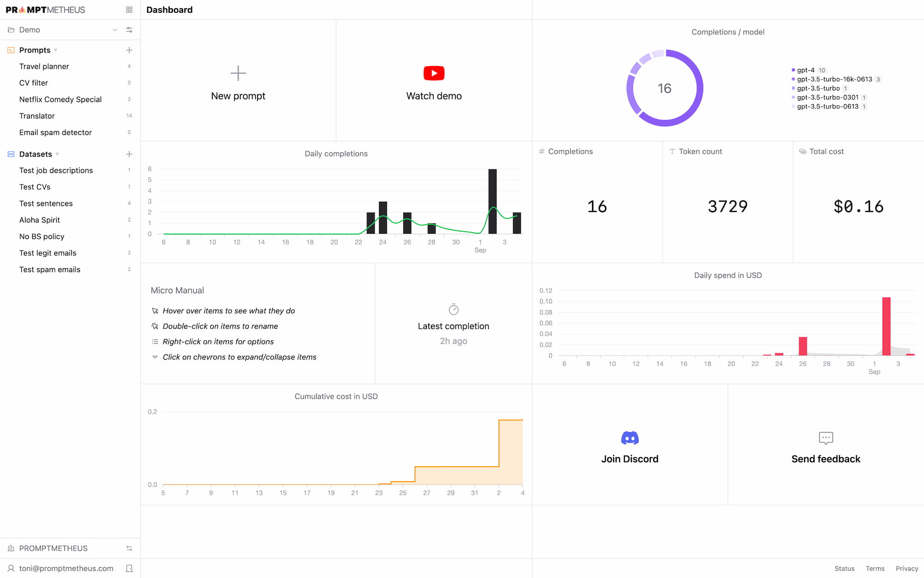Select the Translator prompt item
Screen dimensions: 924x578
[x=37, y=116]
